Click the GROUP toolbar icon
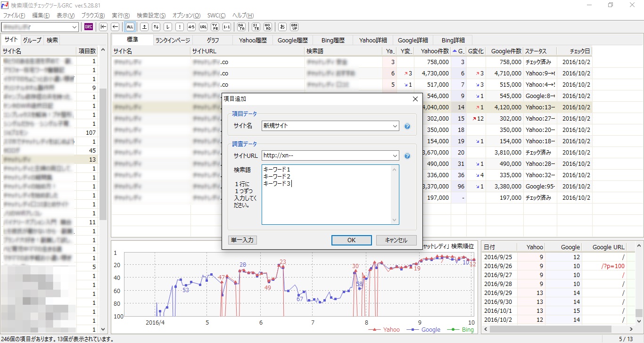644x343 pixels. click(294, 27)
